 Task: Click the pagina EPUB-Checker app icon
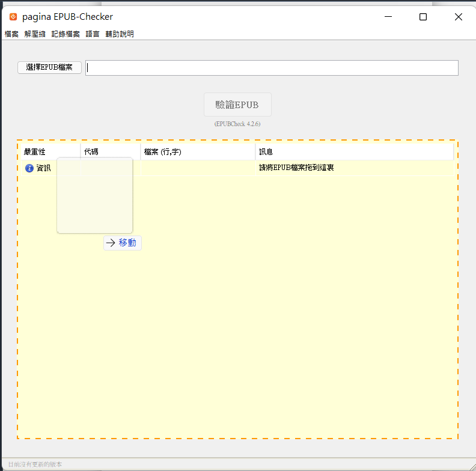point(13,17)
